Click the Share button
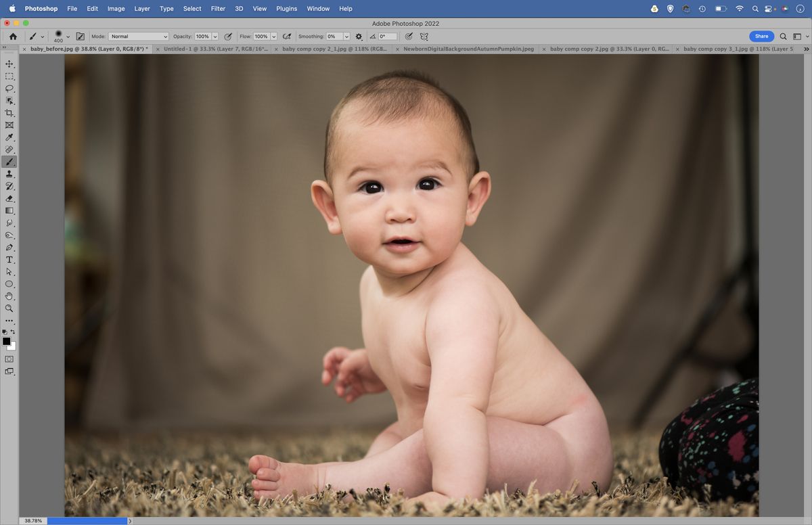 pos(762,37)
